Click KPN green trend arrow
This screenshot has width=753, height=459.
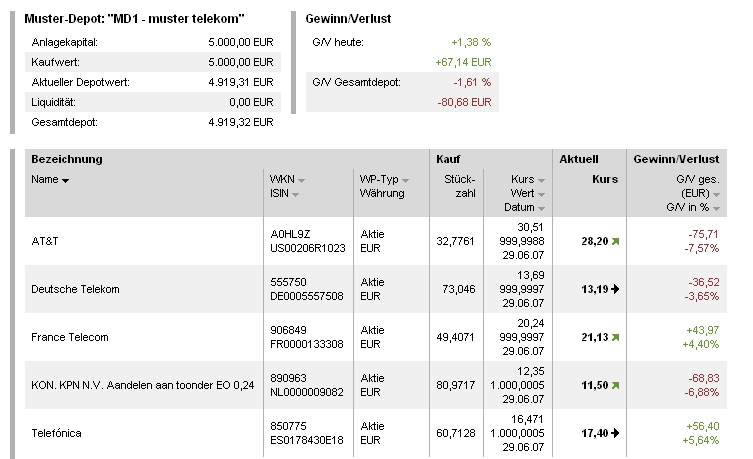(x=616, y=385)
